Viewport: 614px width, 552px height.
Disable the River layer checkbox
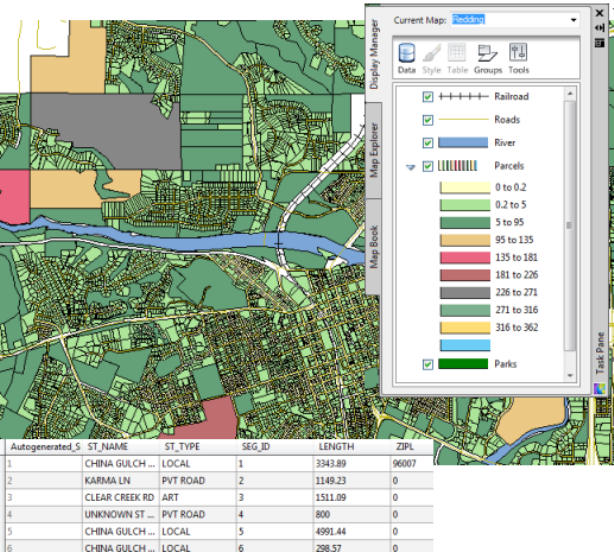428,143
